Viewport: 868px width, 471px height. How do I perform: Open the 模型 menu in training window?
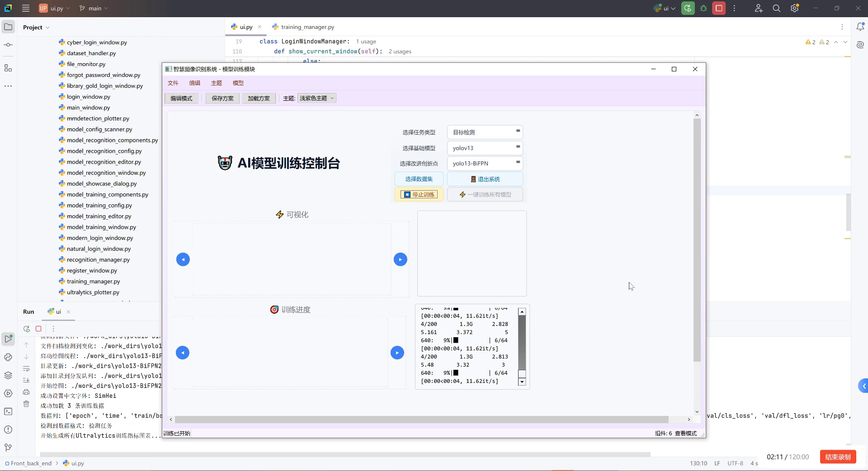point(238,83)
